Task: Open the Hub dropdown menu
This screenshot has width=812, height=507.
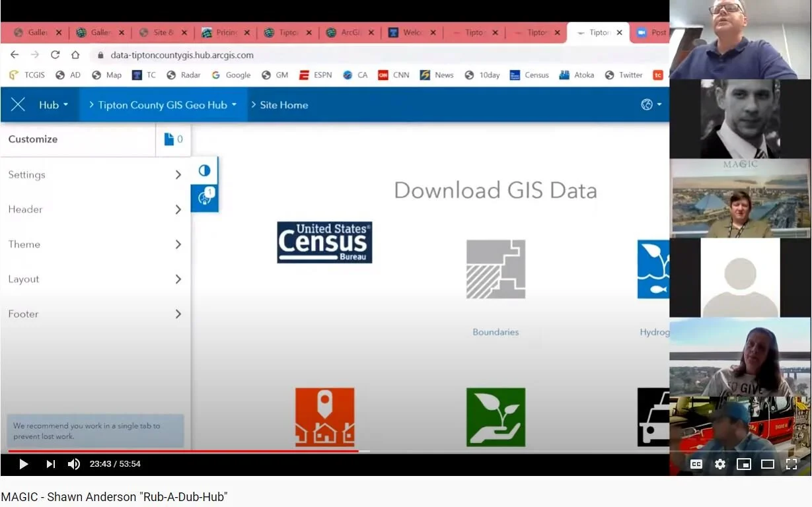Action: tap(53, 104)
